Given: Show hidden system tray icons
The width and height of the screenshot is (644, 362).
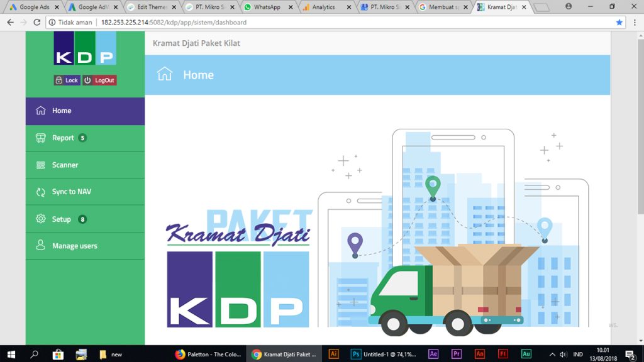Looking at the screenshot, I should tap(552, 354).
